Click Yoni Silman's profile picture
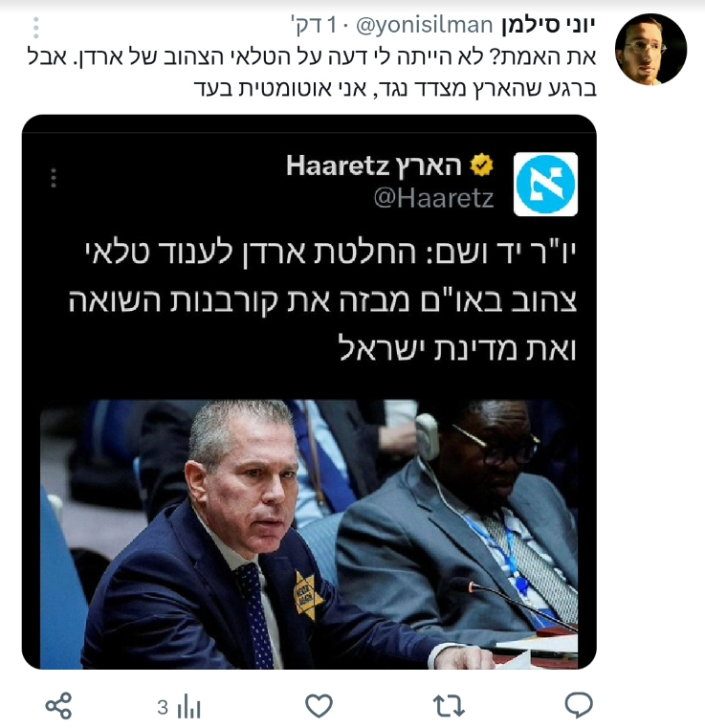This screenshot has width=705, height=728. tap(650, 49)
